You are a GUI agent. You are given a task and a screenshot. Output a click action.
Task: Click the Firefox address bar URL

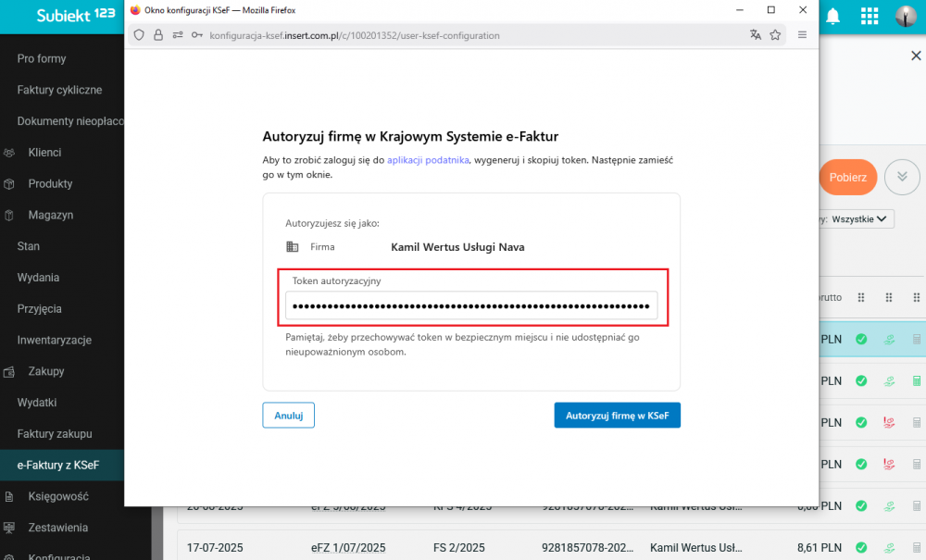pos(355,35)
